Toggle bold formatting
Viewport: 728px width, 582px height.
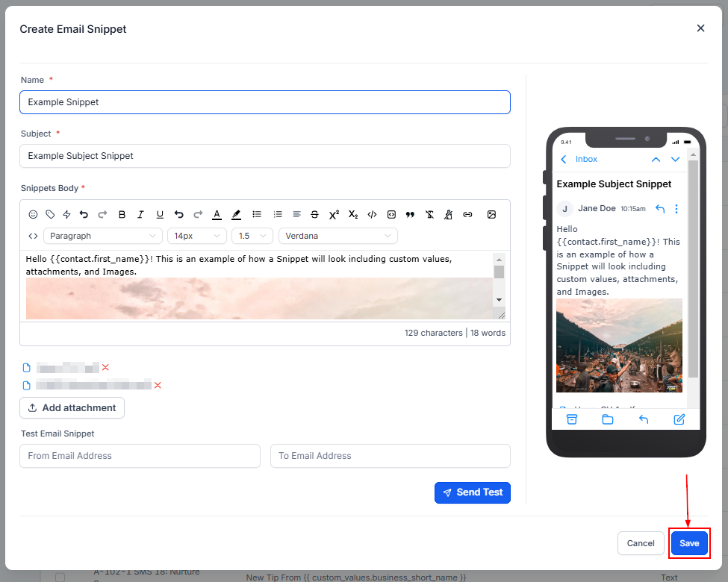point(122,214)
